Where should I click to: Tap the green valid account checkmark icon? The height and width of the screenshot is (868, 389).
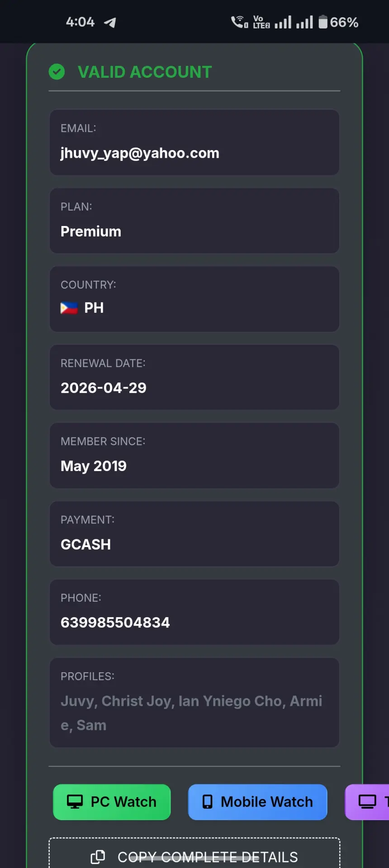pos(57,71)
